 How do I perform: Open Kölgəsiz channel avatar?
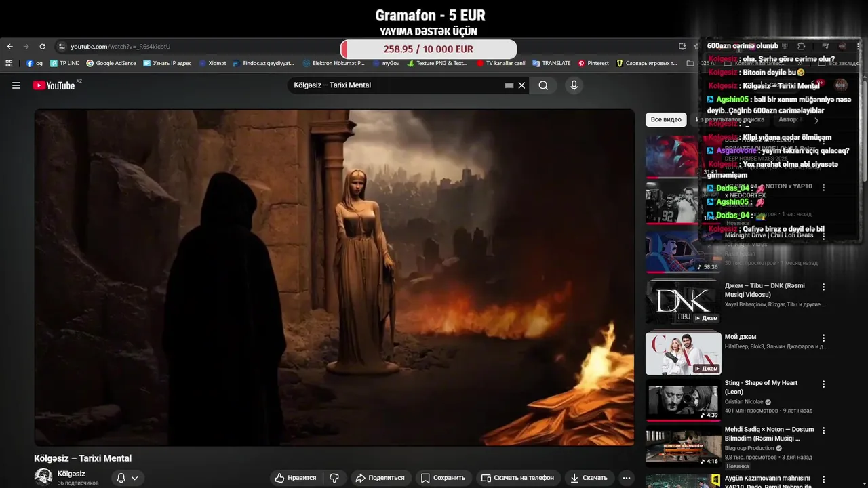[43, 477]
